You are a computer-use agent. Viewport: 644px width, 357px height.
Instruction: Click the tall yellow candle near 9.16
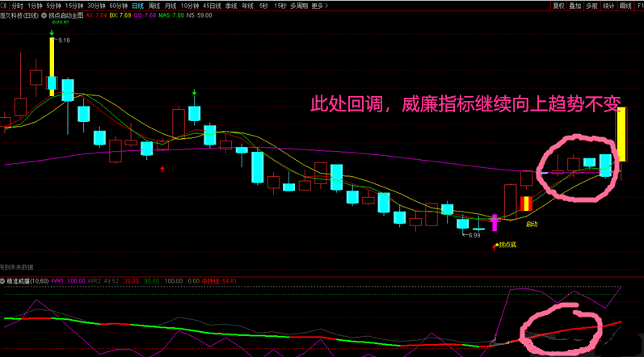click(52, 66)
